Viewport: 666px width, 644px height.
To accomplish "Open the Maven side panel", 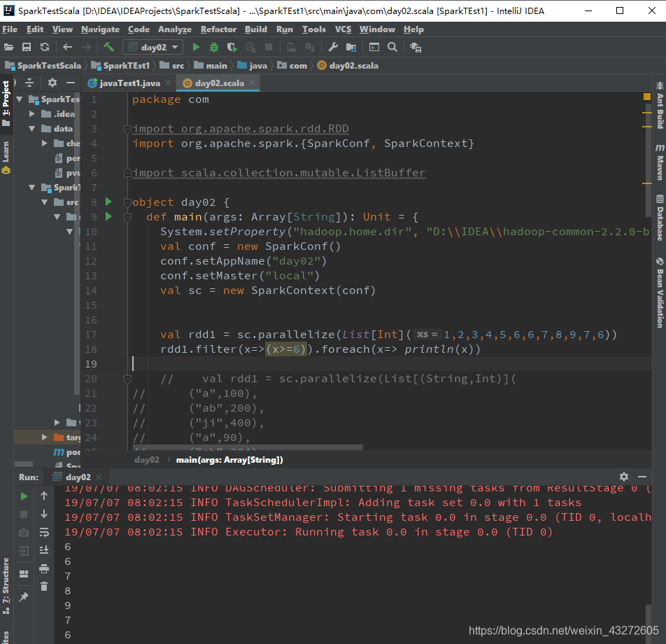I will pyautogui.click(x=660, y=162).
